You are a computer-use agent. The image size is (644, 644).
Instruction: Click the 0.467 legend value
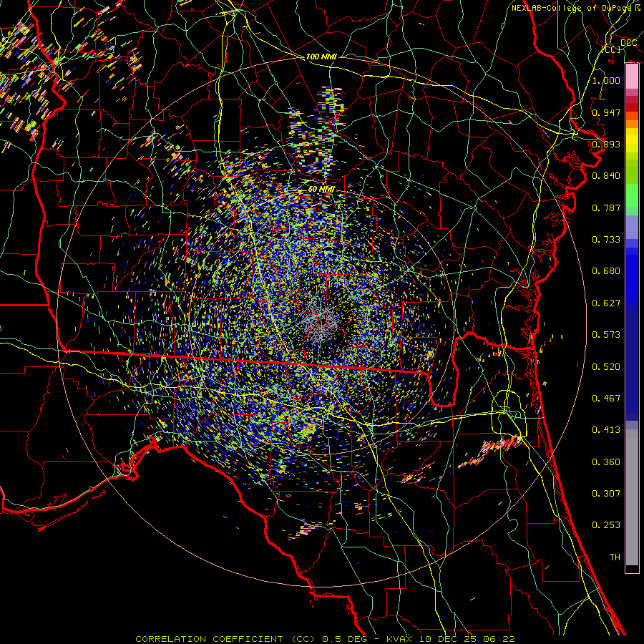click(x=606, y=399)
